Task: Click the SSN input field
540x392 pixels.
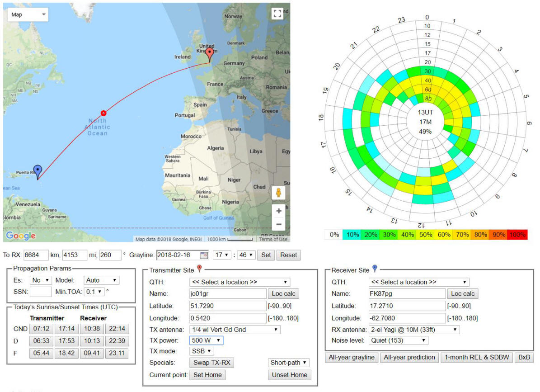Action: (x=41, y=292)
